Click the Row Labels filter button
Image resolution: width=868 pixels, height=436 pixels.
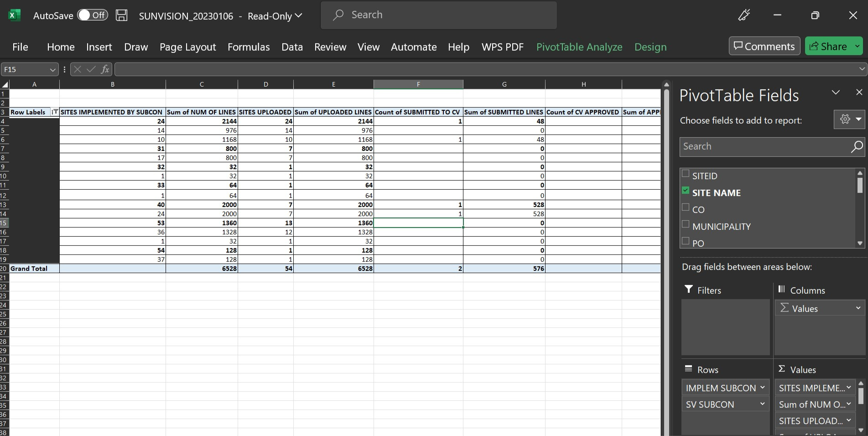click(55, 112)
